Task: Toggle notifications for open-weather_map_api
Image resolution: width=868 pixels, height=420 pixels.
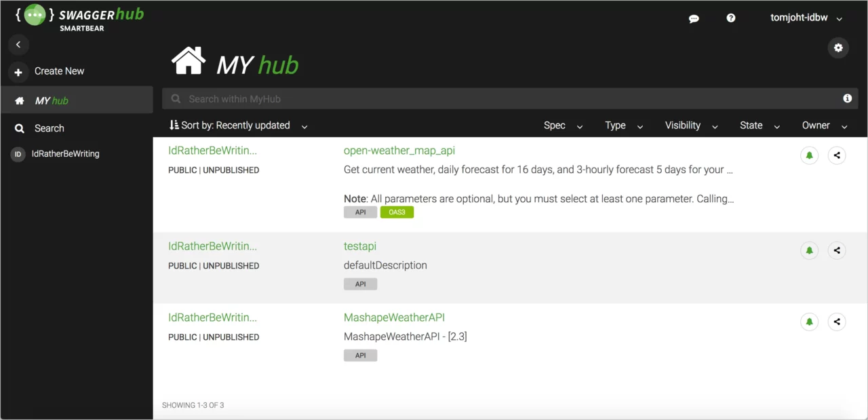Action: [809, 155]
